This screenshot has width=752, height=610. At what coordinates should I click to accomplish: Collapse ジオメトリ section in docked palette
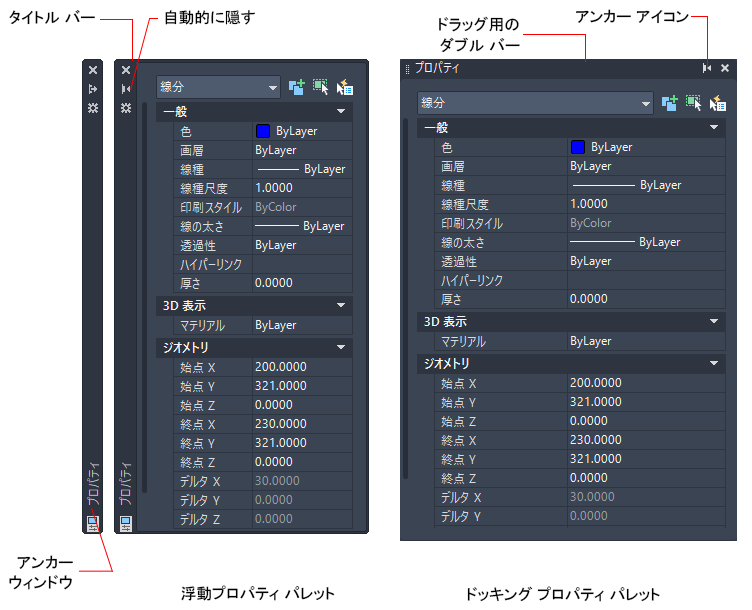pos(714,364)
